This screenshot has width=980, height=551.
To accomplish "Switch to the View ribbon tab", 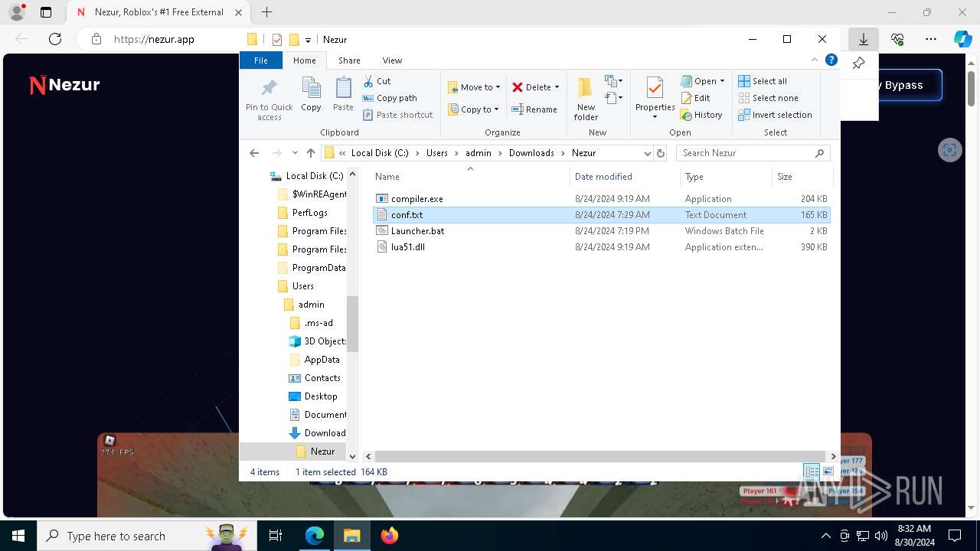I will 392,60.
